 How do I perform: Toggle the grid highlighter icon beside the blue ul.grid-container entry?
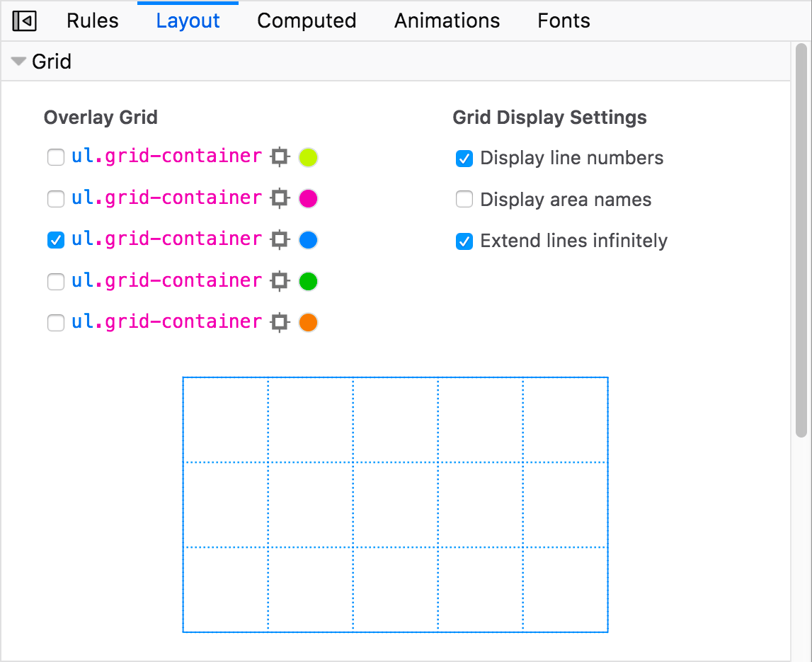tap(280, 239)
